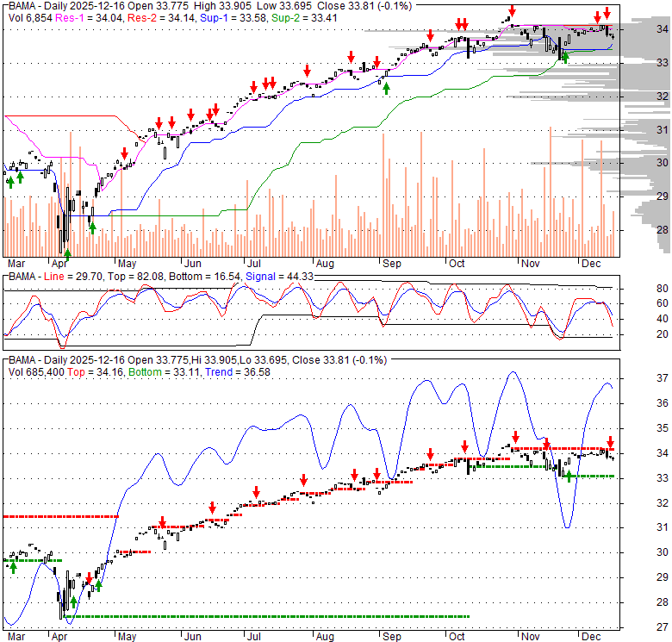Click Apr on bottom chart time axis
Image resolution: width=672 pixels, height=642 pixels.
coord(59,637)
